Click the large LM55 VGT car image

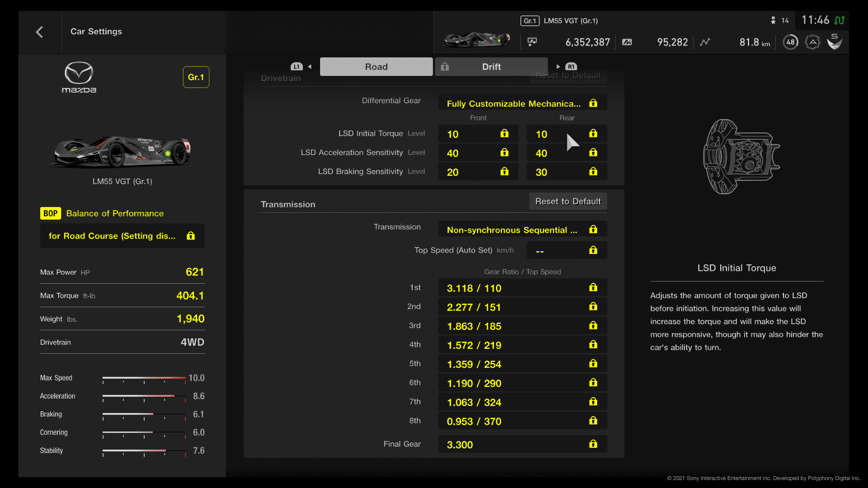(x=122, y=151)
